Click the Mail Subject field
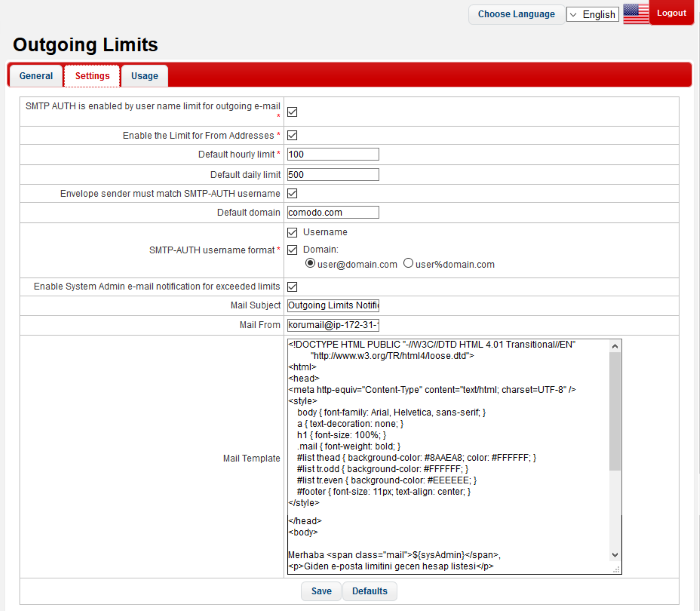Viewport: 700px width, 611px height. point(333,305)
